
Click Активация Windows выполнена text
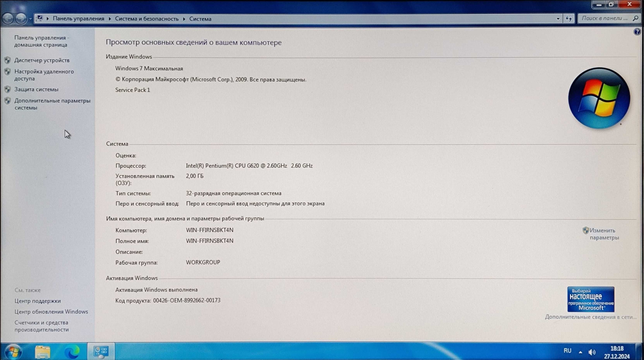tap(156, 290)
